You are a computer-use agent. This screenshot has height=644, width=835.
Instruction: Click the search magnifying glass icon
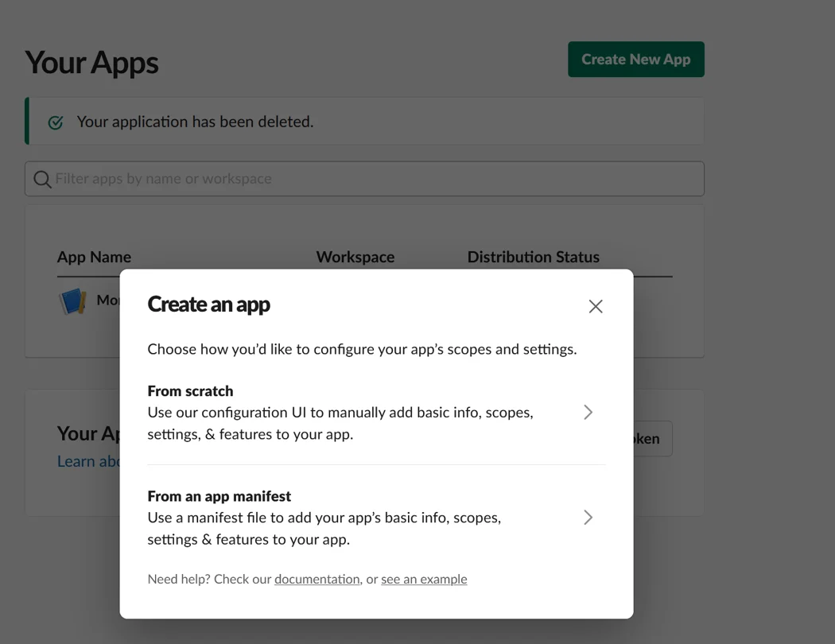click(x=42, y=179)
